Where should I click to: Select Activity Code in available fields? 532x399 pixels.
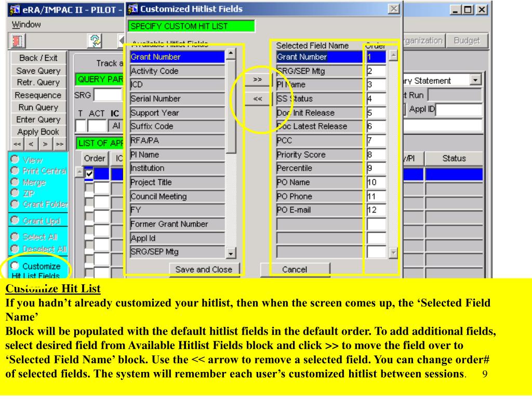pyautogui.click(x=177, y=71)
